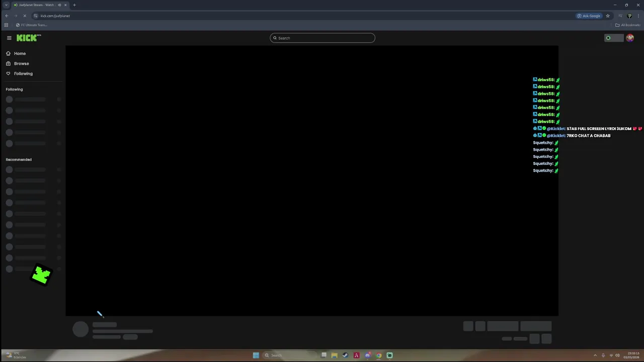Click the "Recommended" sidebar heading

[x=19, y=159]
